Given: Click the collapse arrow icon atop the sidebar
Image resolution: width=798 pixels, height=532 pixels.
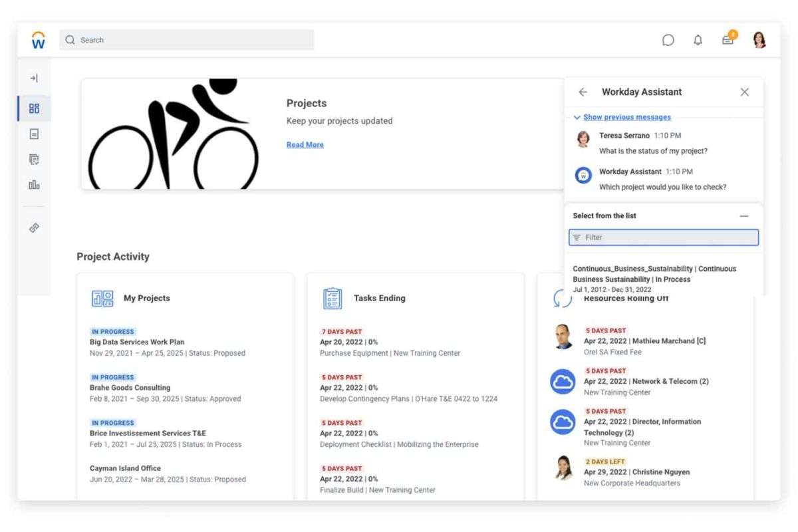Looking at the screenshot, I should 34,78.
